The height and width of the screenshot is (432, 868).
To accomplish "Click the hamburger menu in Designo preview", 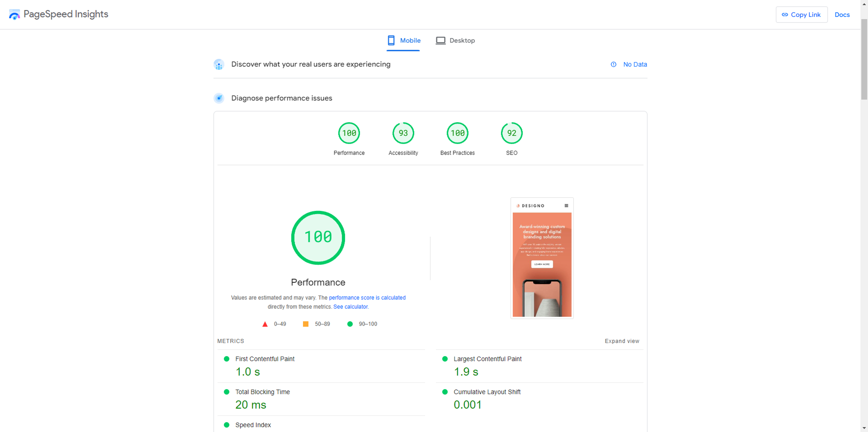I will (x=566, y=206).
